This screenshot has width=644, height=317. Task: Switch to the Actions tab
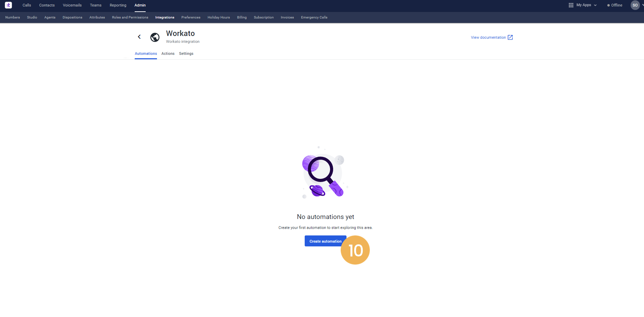click(168, 54)
